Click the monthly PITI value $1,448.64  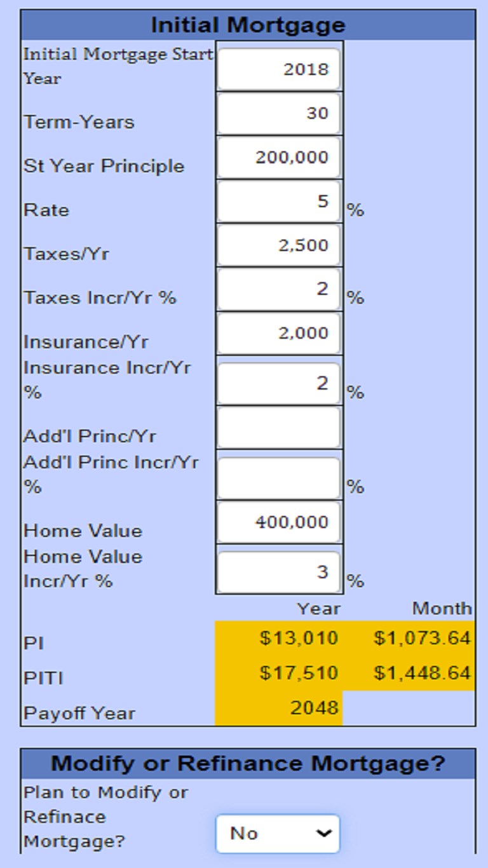[422, 673]
